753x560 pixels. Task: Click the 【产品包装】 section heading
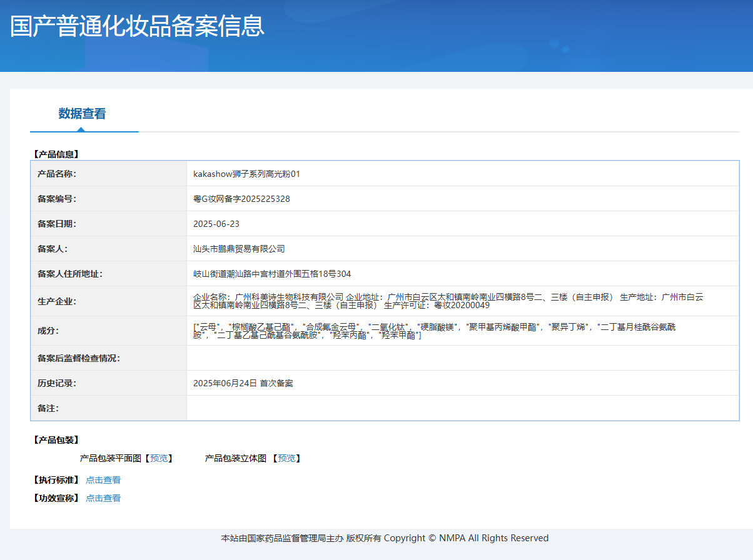tap(56, 440)
